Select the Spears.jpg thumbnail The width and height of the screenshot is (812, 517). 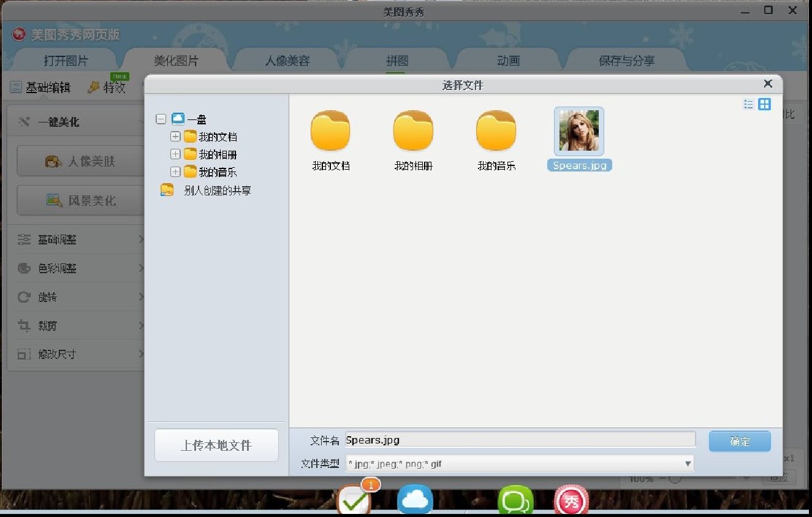579,131
